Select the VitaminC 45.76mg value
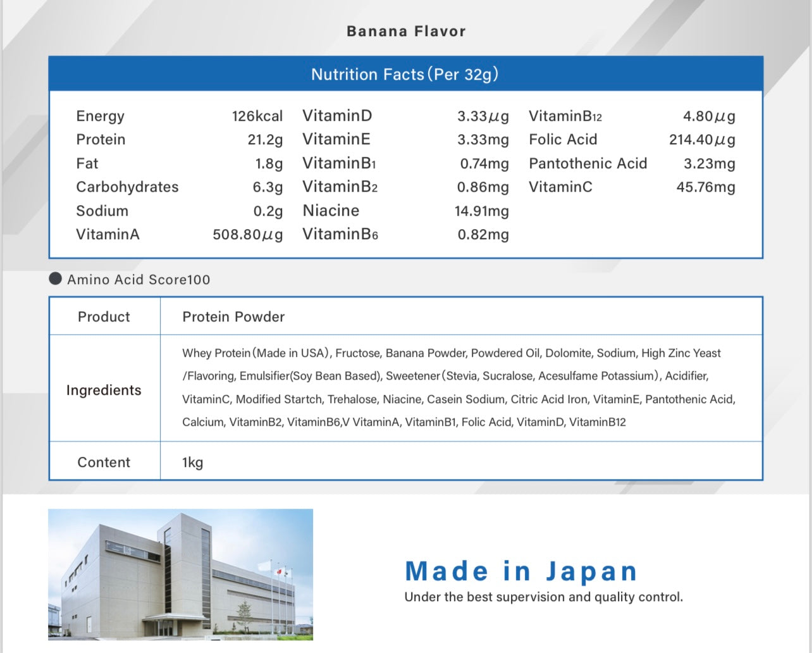Screen dimensions: 812x653 (x=705, y=187)
